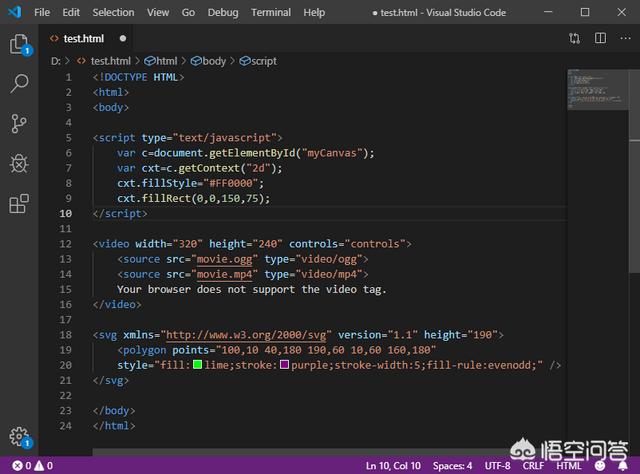Image resolution: width=640 pixels, height=474 pixels.
Task: Click closing </script> tag on line 10
Action: [x=120, y=214]
